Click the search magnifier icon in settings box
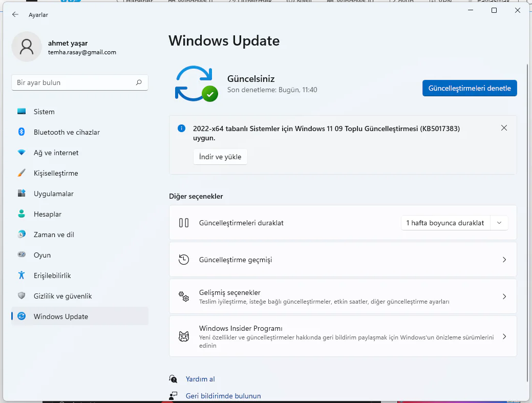The height and width of the screenshot is (403, 532). 139,82
